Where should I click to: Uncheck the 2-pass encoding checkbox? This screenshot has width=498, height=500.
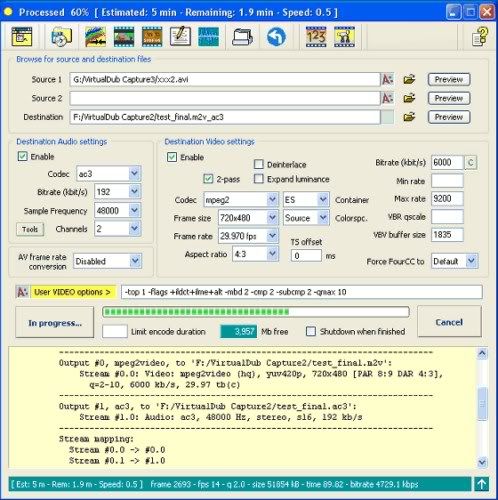click(208, 179)
